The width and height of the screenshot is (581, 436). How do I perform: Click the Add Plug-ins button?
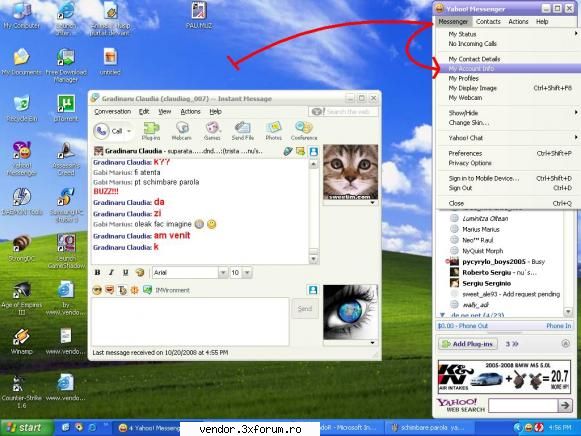tap(468, 344)
